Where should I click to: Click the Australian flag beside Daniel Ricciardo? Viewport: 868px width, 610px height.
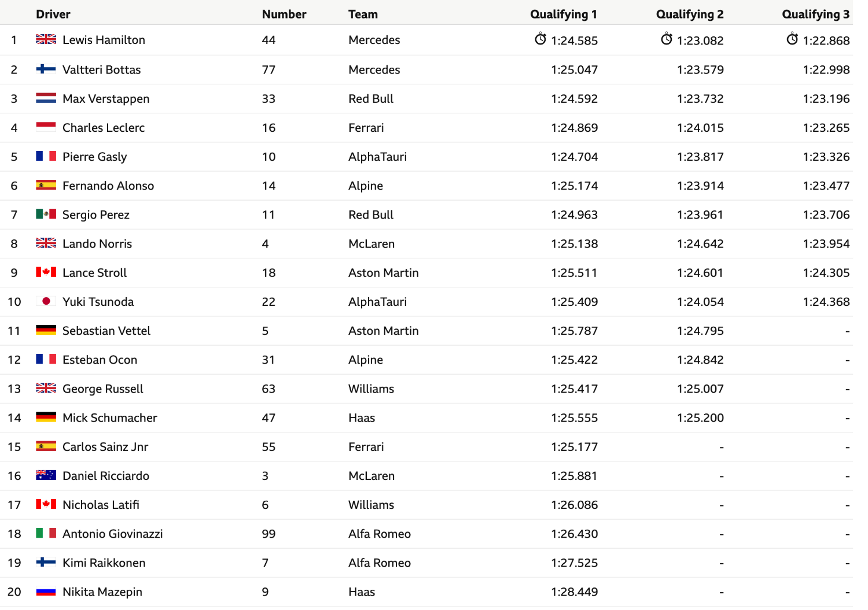click(46, 475)
